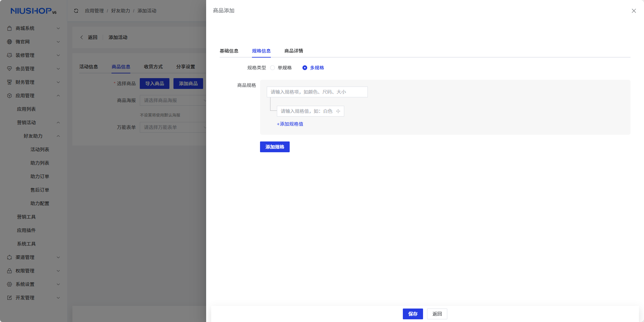Click the 系统设置 gear icon
This screenshot has width=644, height=322.
click(9, 284)
